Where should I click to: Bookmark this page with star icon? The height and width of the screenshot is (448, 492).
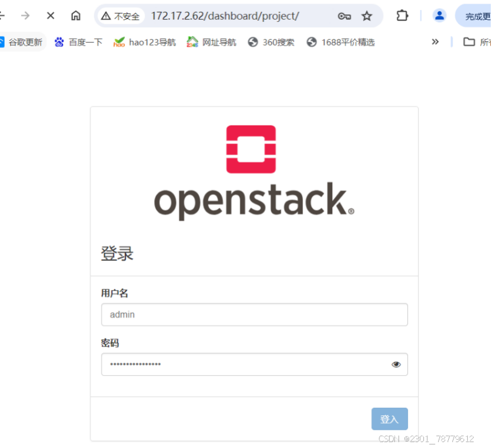pyautogui.click(x=366, y=16)
